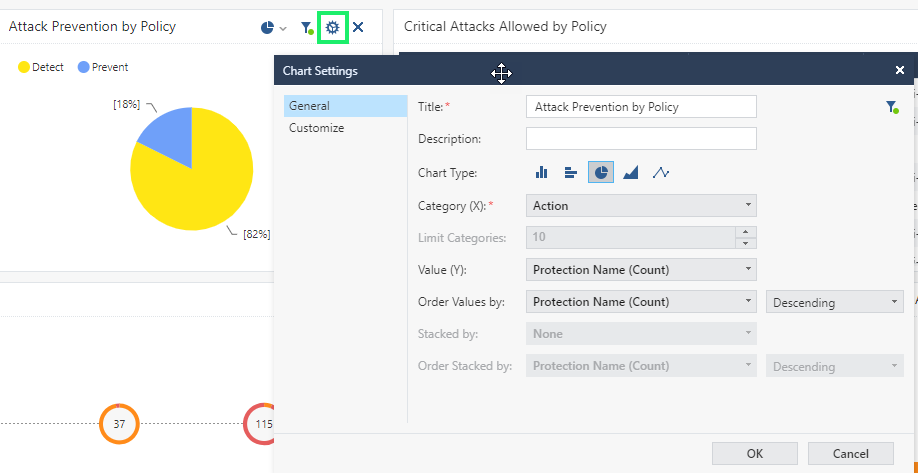
Task: Click the Description input field
Action: coord(641,139)
